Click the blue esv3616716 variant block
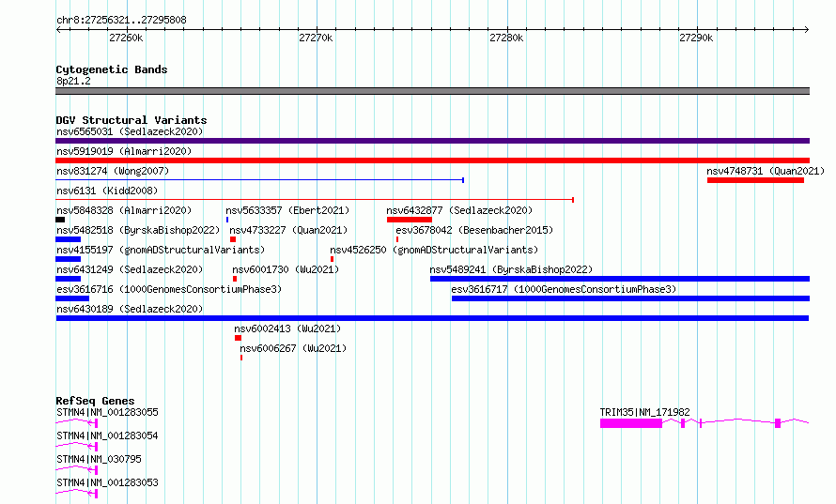 click(72, 298)
